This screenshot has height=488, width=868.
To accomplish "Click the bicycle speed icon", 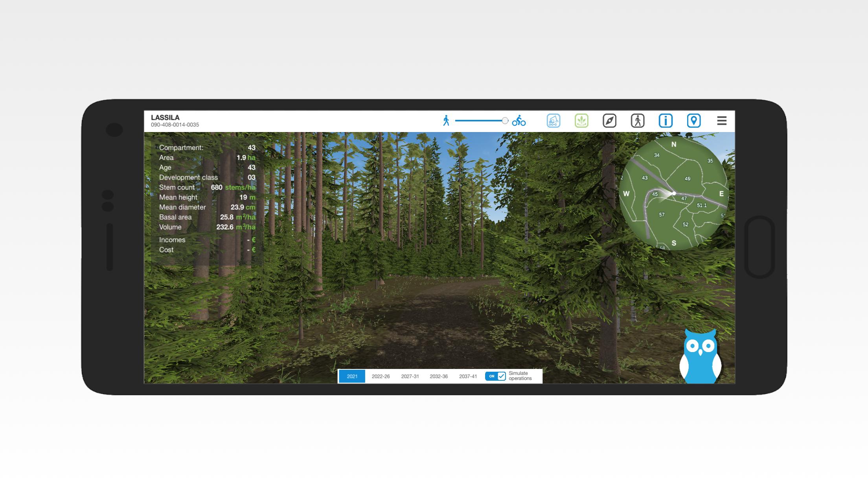I will 519,121.
